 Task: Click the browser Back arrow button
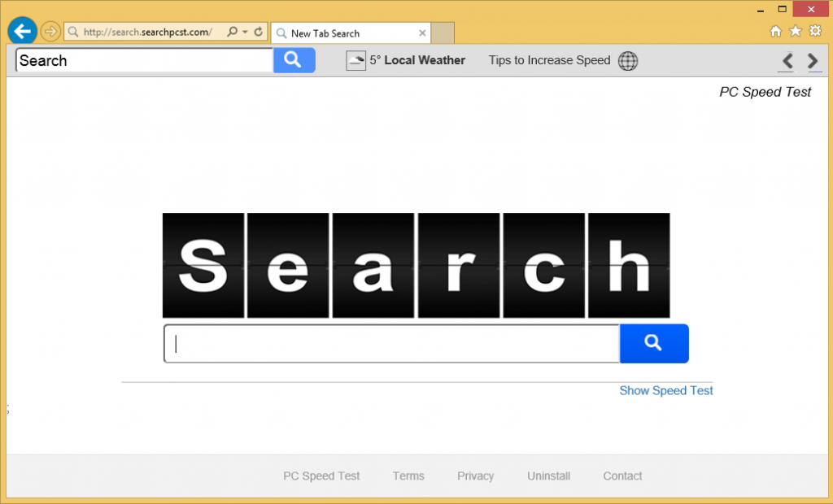coord(22,32)
